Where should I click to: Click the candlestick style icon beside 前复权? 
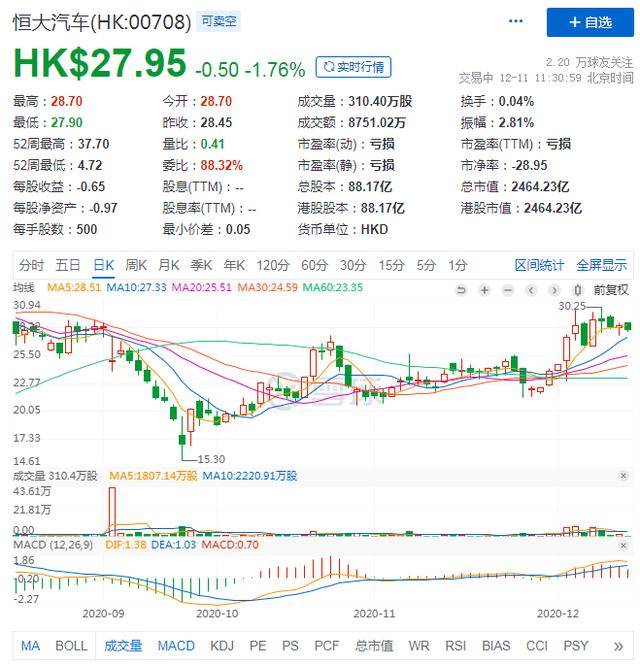(x=577, y=290)
